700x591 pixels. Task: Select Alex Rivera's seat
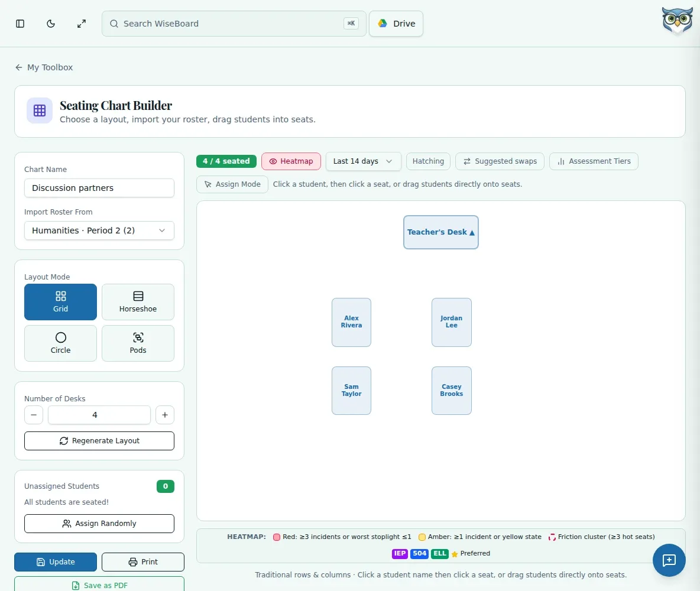pyautogui.click(x=351, y=322)
